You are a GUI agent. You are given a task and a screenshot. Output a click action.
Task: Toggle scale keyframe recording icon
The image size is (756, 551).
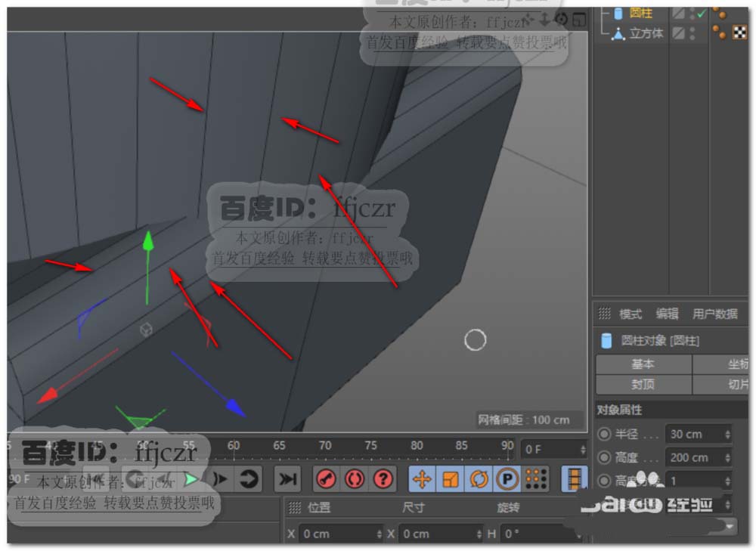point(451,479)
